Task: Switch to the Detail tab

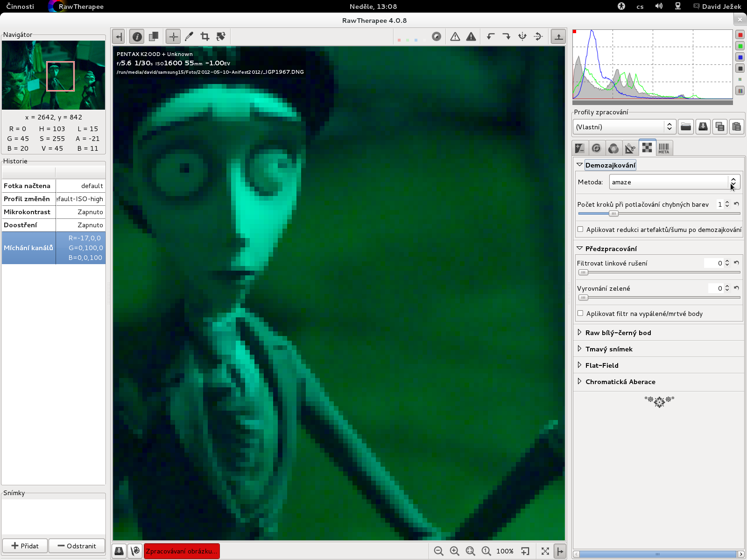Action: tap(596, 148)
